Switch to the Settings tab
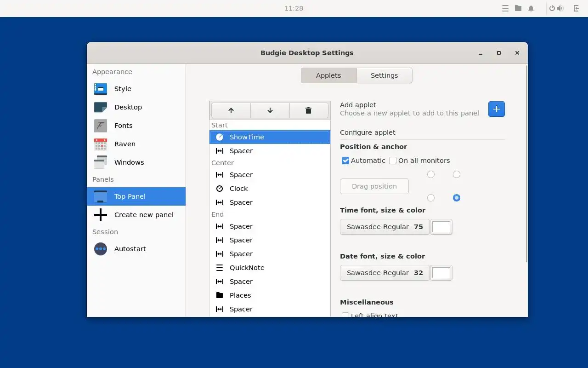 click(384, 75)
